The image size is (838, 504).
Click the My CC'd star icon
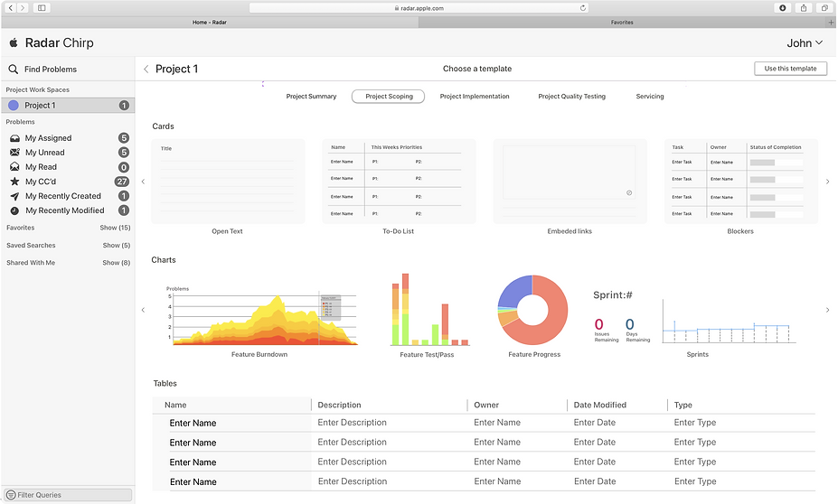click(x=15, y=182)
